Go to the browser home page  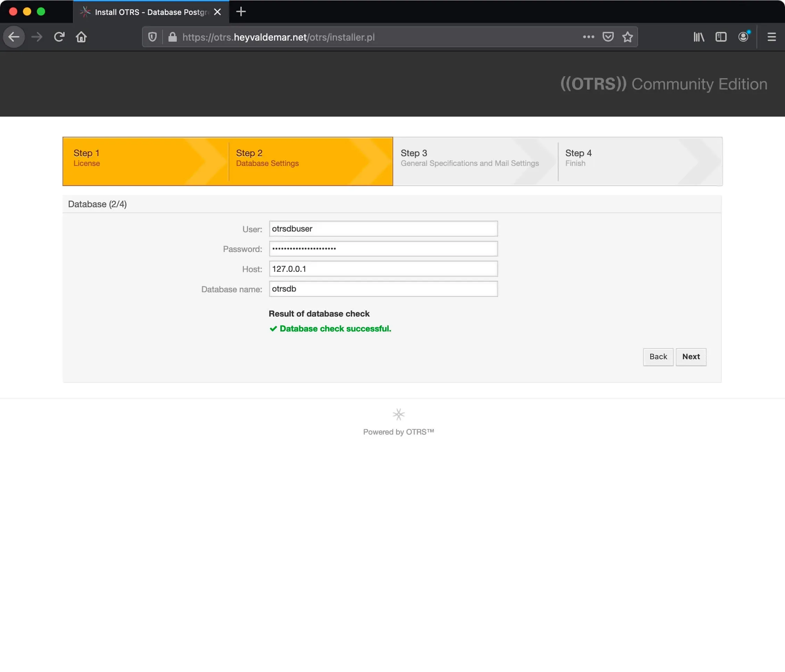pyautogui.click(x=81, y=37)
